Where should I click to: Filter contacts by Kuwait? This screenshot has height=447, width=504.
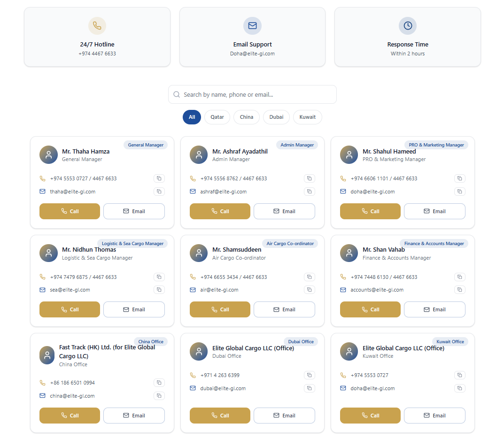[x=308, y=117]
